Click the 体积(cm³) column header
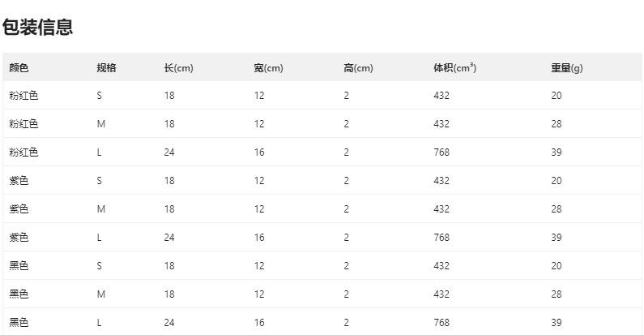Viewport: 644px width, 335px height. pos(455,68)
